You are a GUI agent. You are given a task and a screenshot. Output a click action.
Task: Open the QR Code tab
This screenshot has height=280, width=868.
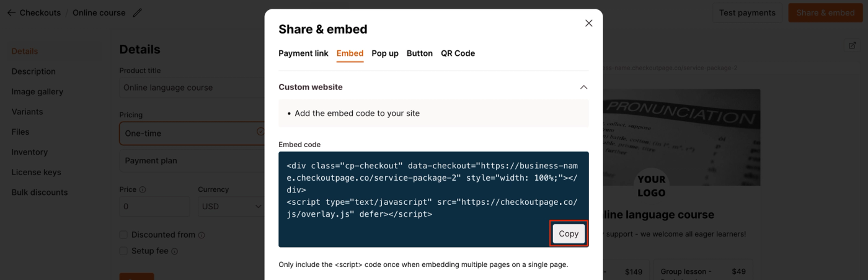point(458,53)
